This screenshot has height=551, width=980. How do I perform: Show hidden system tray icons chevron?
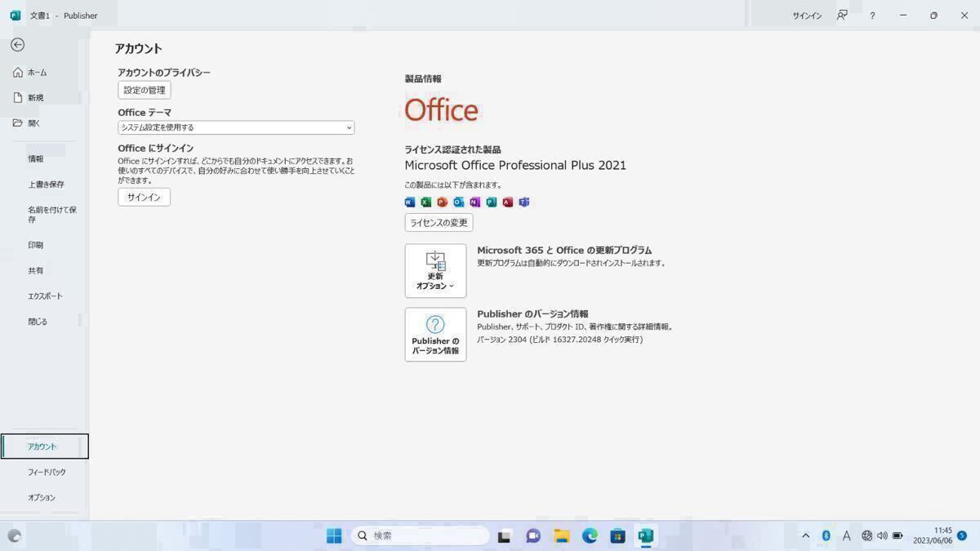(805, 535)
